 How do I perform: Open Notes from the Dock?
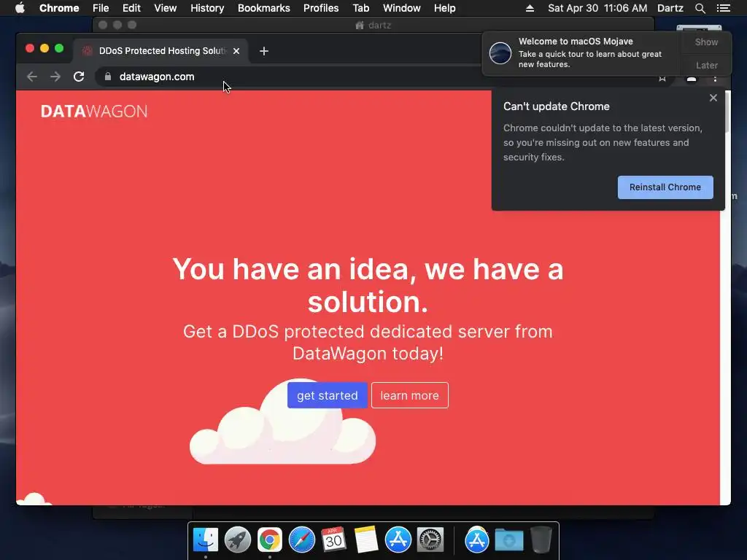(x=366, y=540)
